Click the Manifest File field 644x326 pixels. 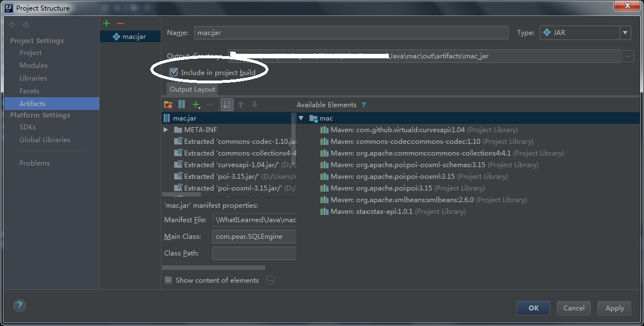(x=254, y=220)
